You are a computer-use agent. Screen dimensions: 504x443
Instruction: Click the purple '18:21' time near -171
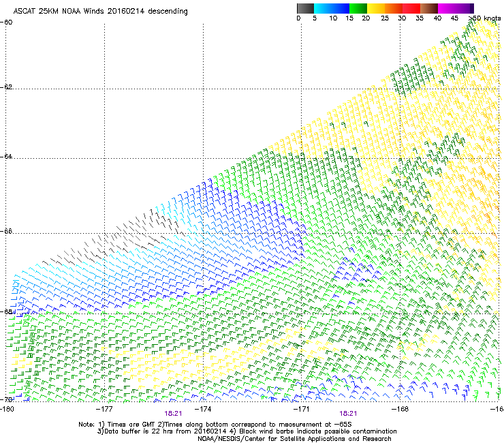click(348, 414)
